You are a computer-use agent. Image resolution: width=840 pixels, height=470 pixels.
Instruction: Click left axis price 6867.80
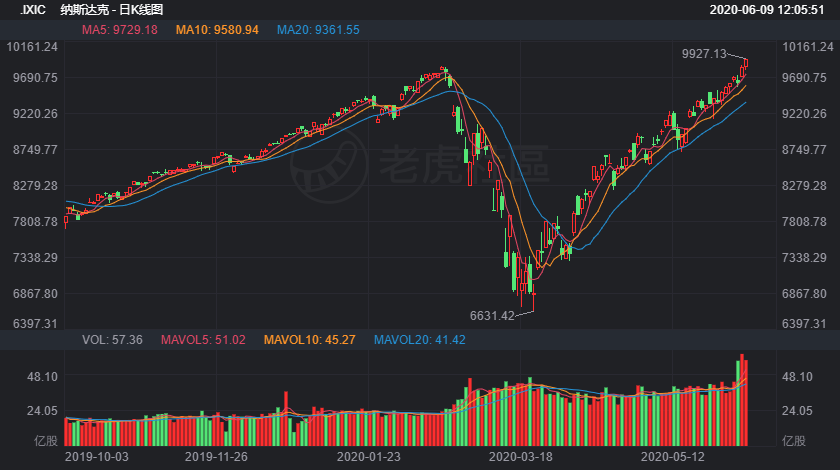coord(35,294)
